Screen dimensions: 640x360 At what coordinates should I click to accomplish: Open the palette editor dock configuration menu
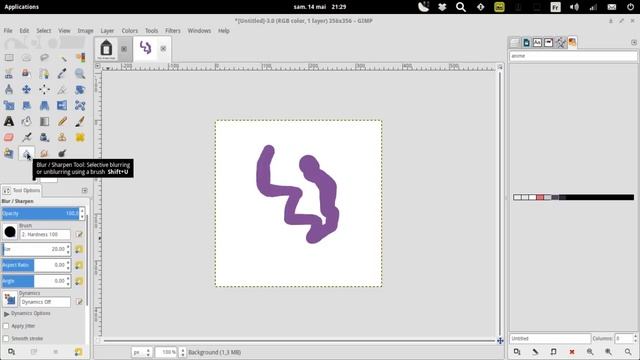click(634, 42)
